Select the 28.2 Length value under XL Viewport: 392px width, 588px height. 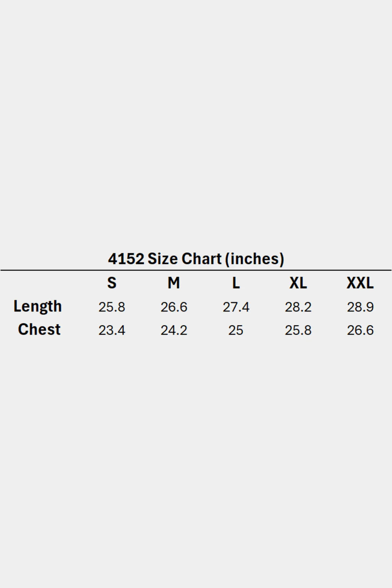[x=298, y=307]
